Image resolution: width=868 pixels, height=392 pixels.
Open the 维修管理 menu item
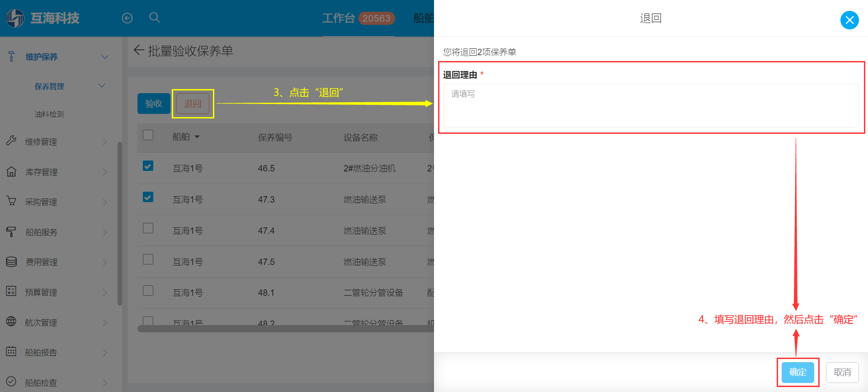41,142
